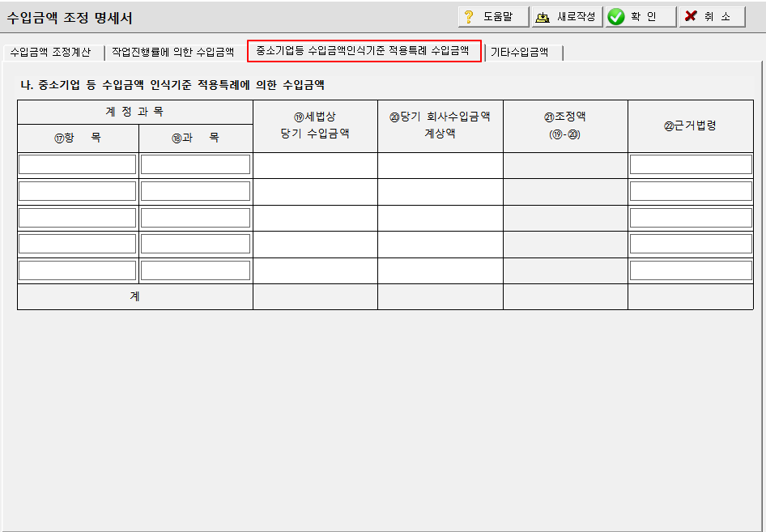Image resolution: width=766 pixels, height=532 pixels.
Task: Focus the second row ⑰항목 input field
Action: click(x=77, y=191)
